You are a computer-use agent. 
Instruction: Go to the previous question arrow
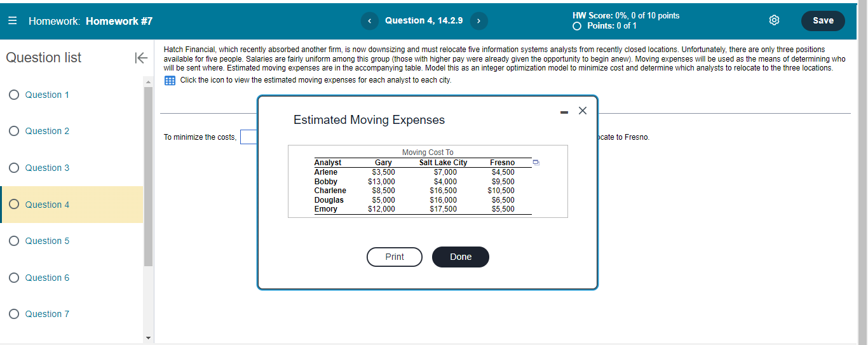370,21
